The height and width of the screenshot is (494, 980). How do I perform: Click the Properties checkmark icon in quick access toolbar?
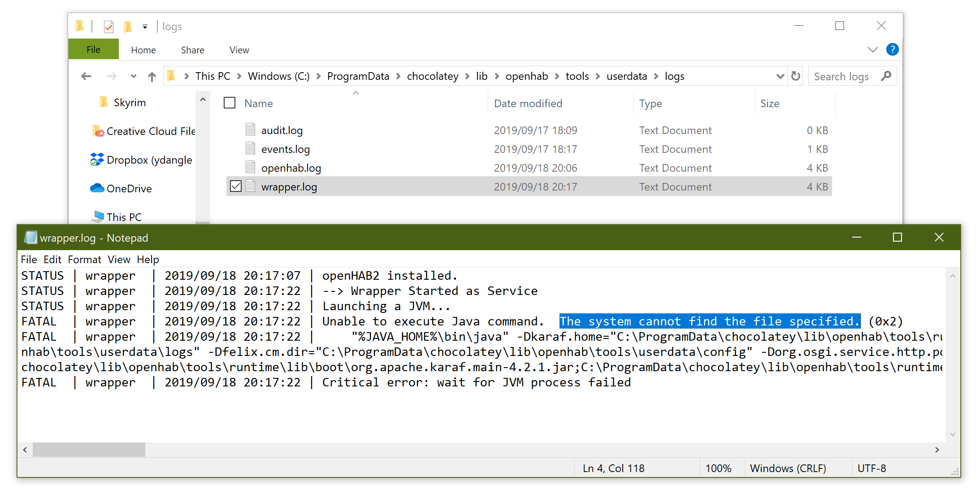click(108, 27)
